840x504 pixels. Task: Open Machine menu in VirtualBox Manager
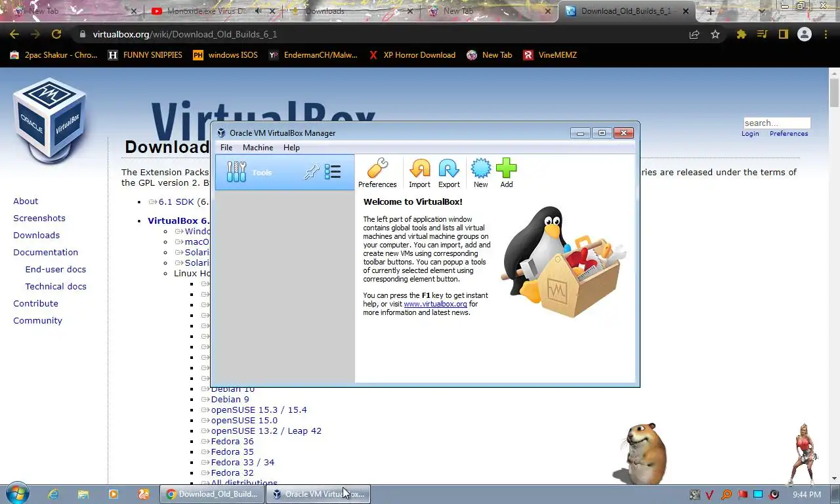coord(258,148)
